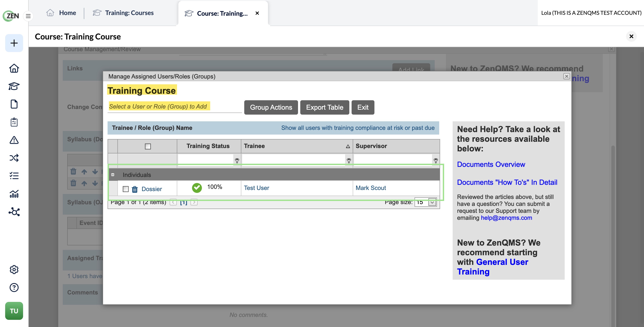The height and width of the screenshot is (327, 644).
Task: Switch to the Training: Courses tab
Action: click(x=123, y=13)
